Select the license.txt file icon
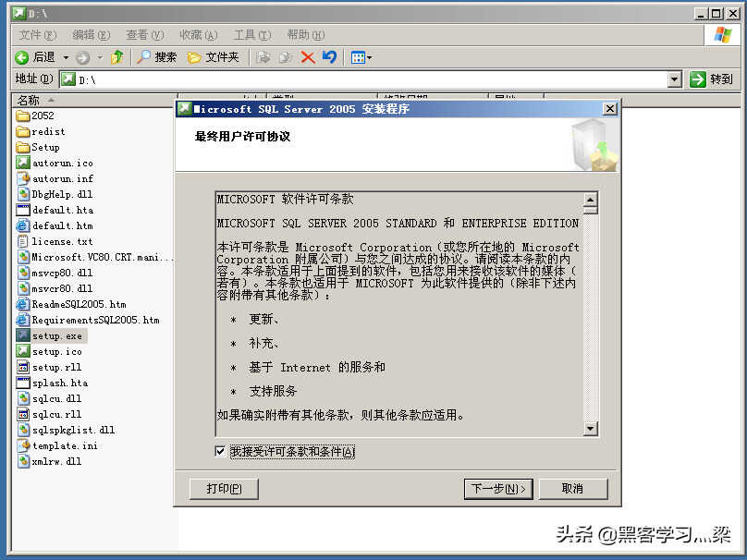Viewport: 747px width, 560px height. click(x=23, y=241)
